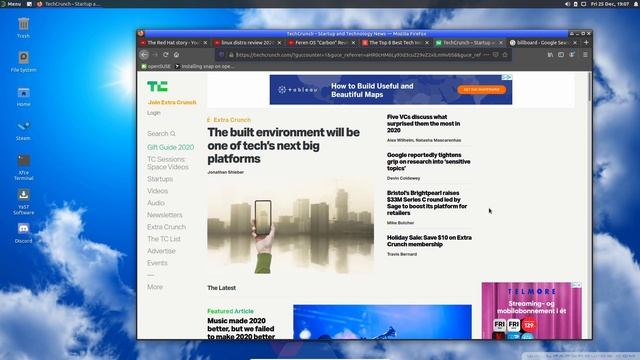640x360 pixels.
Task: Click the city skyline article image
Action: (x=291, y=226)
